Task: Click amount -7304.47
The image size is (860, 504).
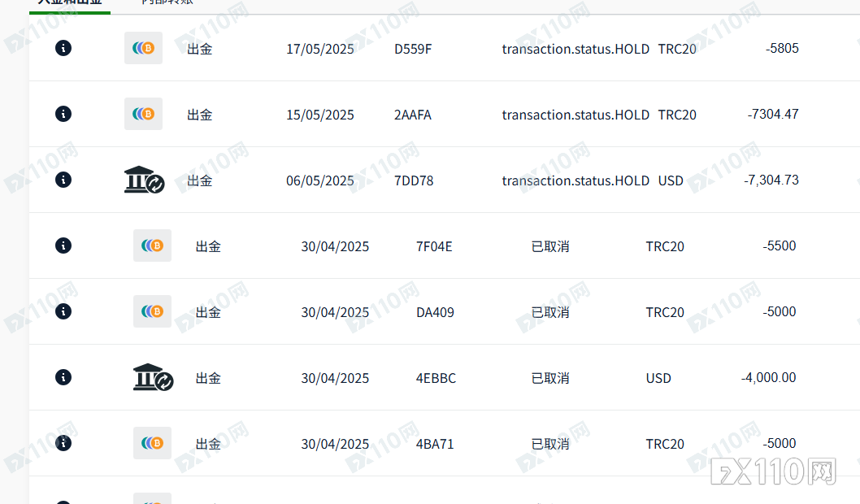Action: point(773,114)
